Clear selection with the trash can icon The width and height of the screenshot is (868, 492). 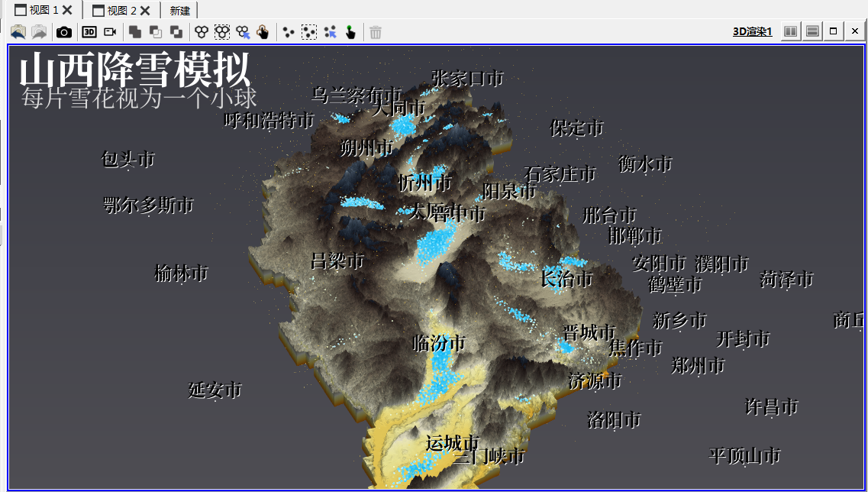point(376,32)
